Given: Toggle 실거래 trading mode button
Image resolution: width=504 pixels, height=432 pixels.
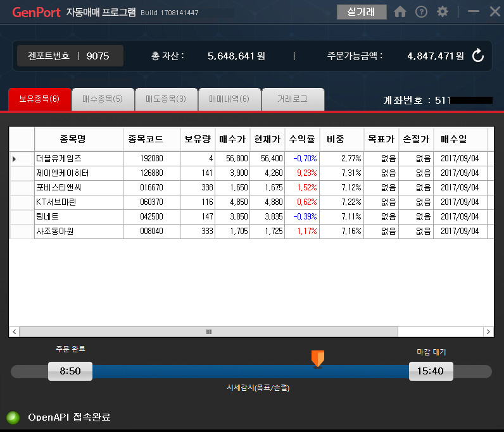Looking at the screenshot, I should pos(362,12).
